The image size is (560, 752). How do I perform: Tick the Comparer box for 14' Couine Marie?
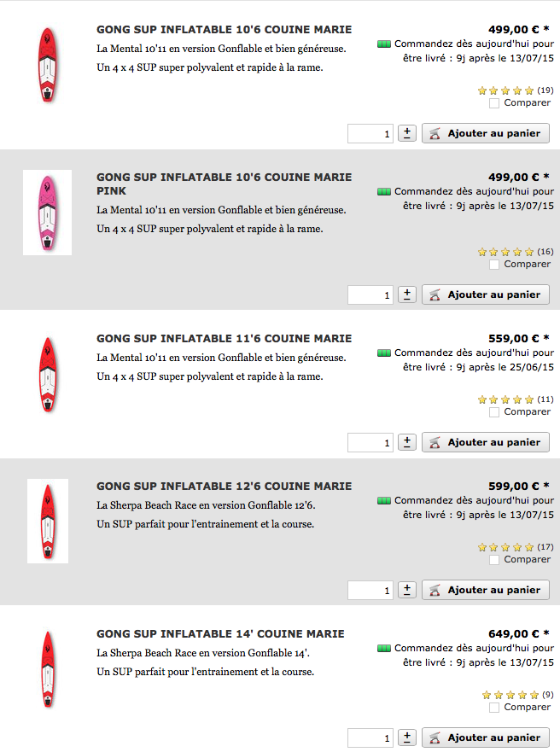coord(493,708)
